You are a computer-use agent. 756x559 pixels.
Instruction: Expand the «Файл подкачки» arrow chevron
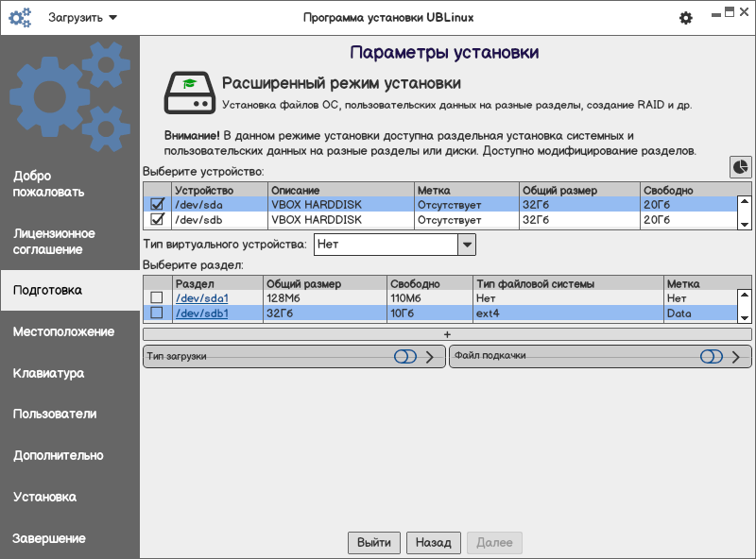tap(736, 357)
